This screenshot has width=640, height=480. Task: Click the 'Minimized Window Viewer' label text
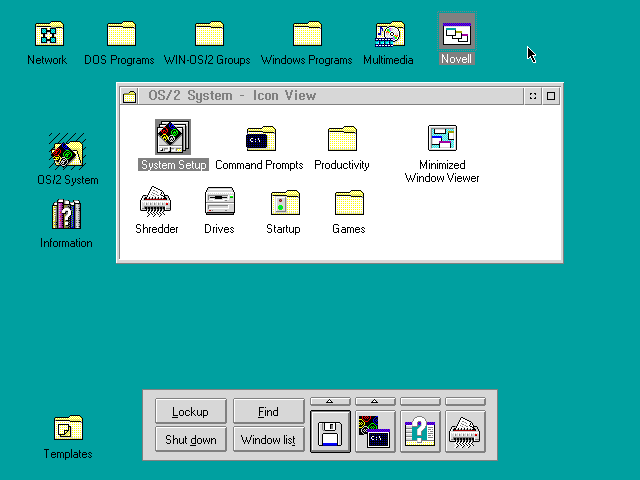(442, 171)
